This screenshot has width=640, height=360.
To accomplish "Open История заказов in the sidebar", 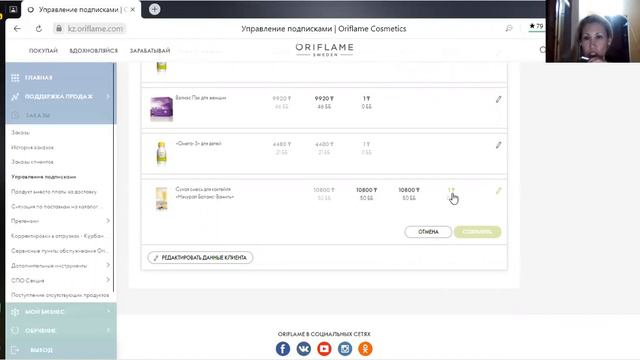I will click(x=32, y=147).
